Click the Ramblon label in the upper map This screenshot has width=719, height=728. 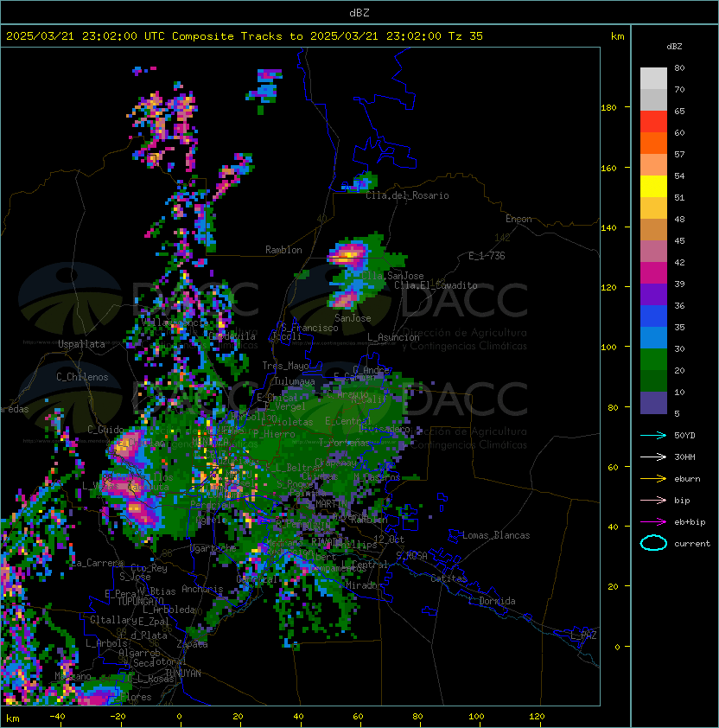[283, 250]
